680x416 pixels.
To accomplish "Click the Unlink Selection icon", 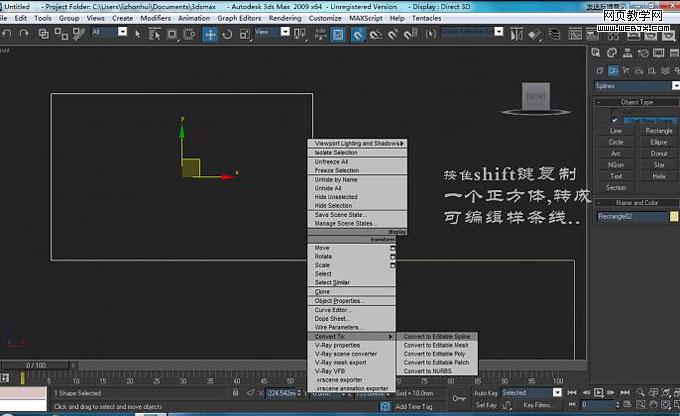I will click(x=61, y=34).
